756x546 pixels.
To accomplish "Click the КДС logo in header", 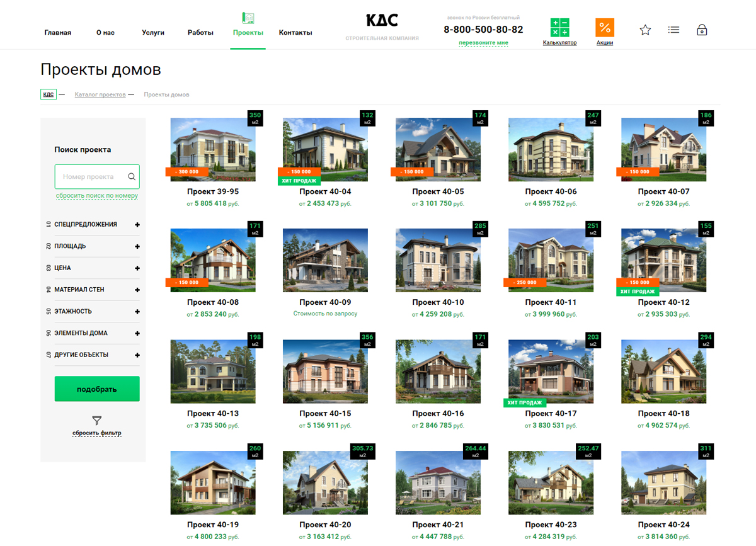I will pos(382,21).
